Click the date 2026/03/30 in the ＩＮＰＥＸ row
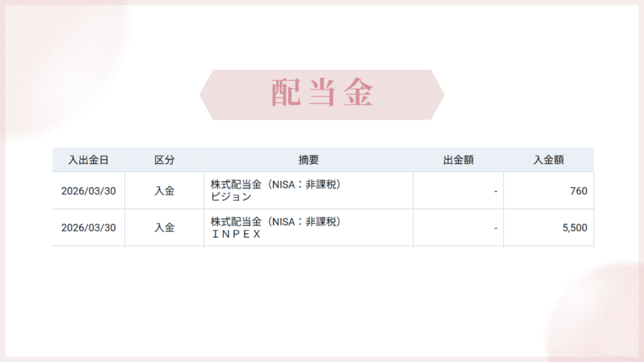The height and width of the screenshot is (362, 644). tap(89, 228)
